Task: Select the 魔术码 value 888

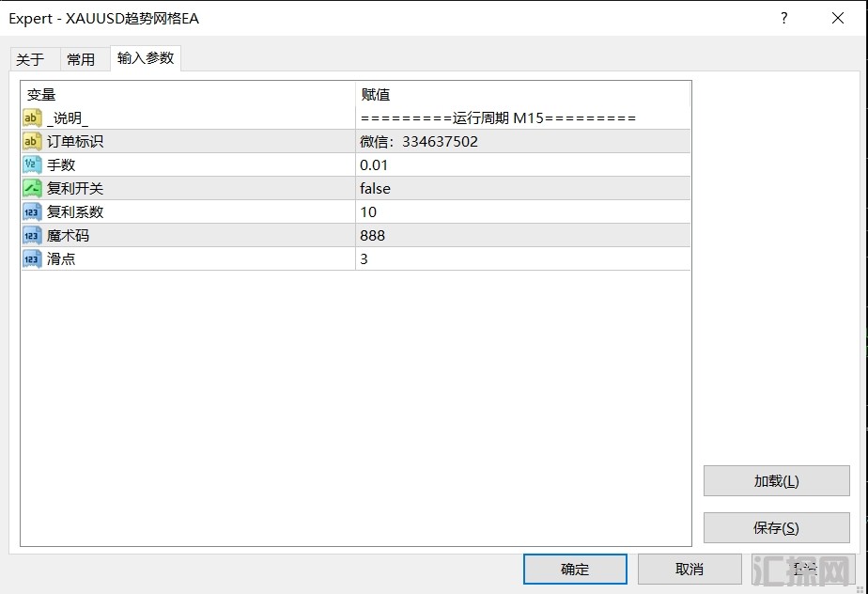Action: tap(523, 236)
